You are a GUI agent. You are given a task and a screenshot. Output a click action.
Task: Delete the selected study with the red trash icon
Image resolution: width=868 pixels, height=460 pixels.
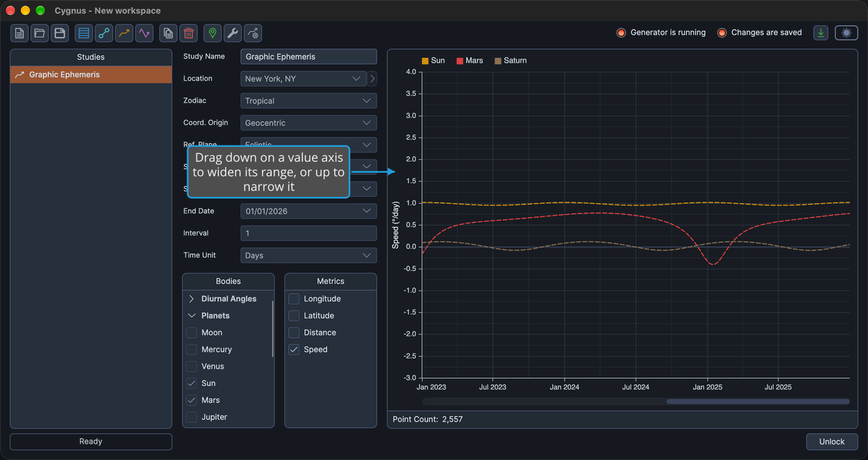click(189, 33)
